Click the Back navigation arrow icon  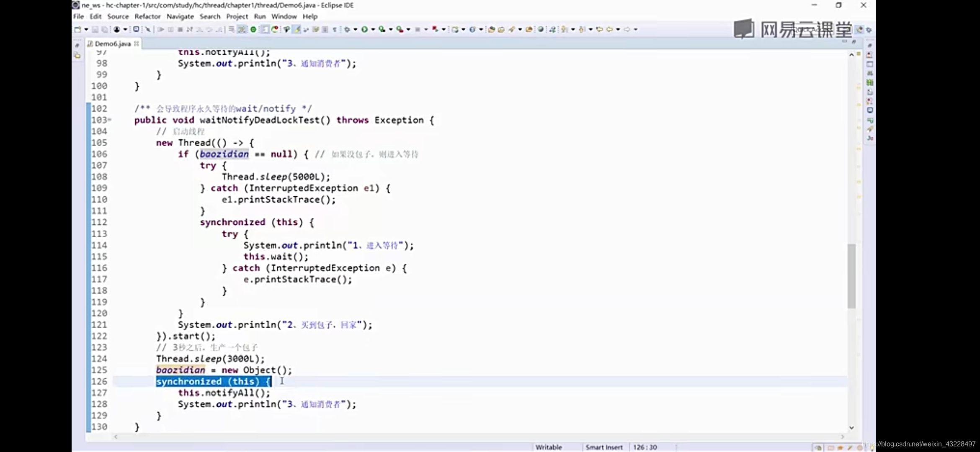(609, 29)
